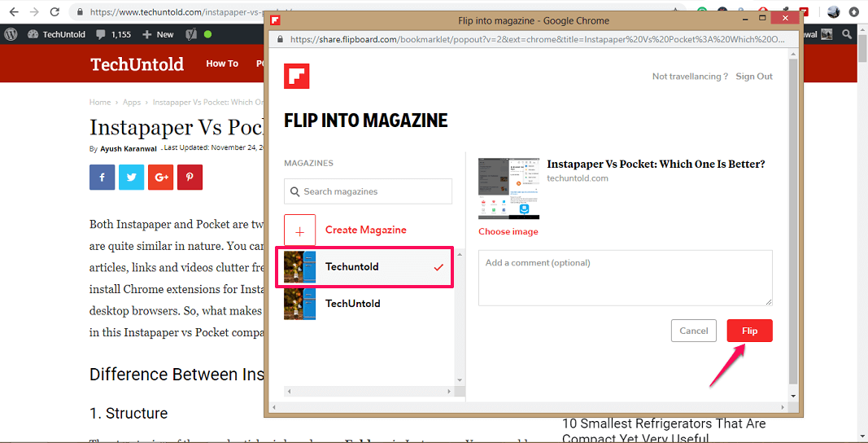
Task: Click the Flipboard extension icon in Chrome toolbar
Action: point(804,11)
